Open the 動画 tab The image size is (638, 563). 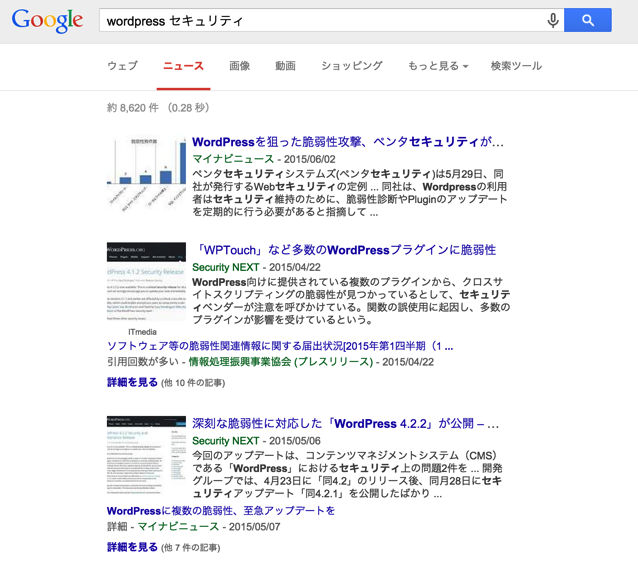click(285, 65)
